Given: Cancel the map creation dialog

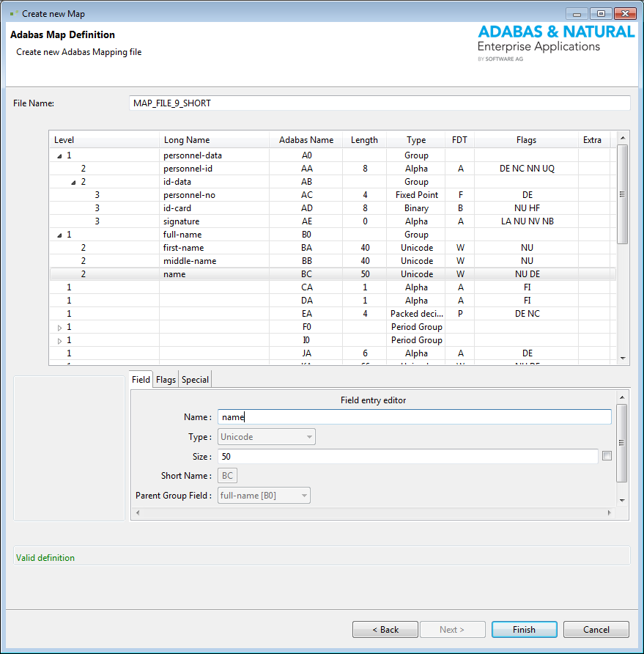Looking at the screenshot, I should click(596, 629).
